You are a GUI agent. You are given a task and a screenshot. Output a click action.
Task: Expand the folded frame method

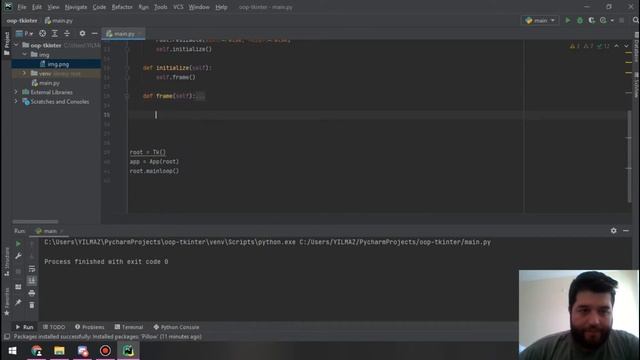[200, 96]
